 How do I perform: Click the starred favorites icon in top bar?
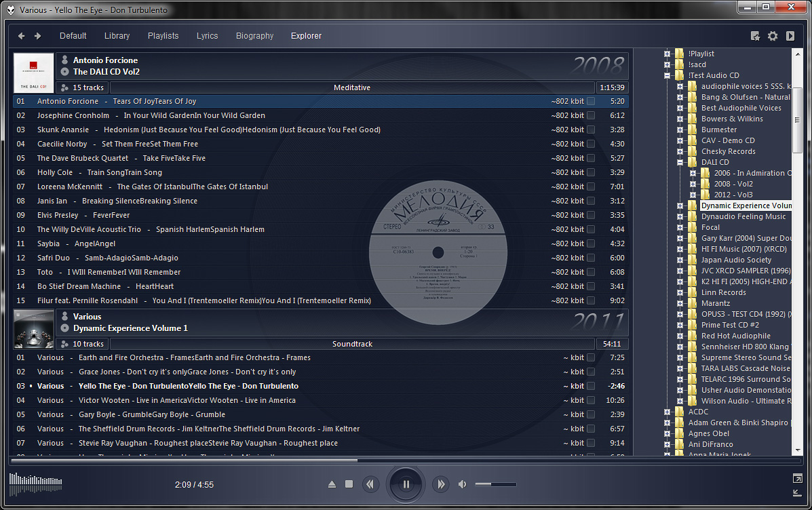[x=755, y=36]
